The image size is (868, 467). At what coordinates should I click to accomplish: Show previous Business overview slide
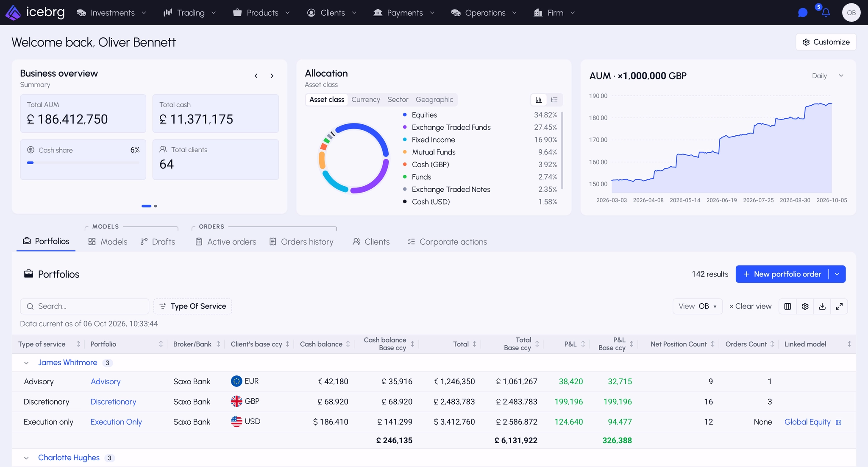[x=256, y=76]
